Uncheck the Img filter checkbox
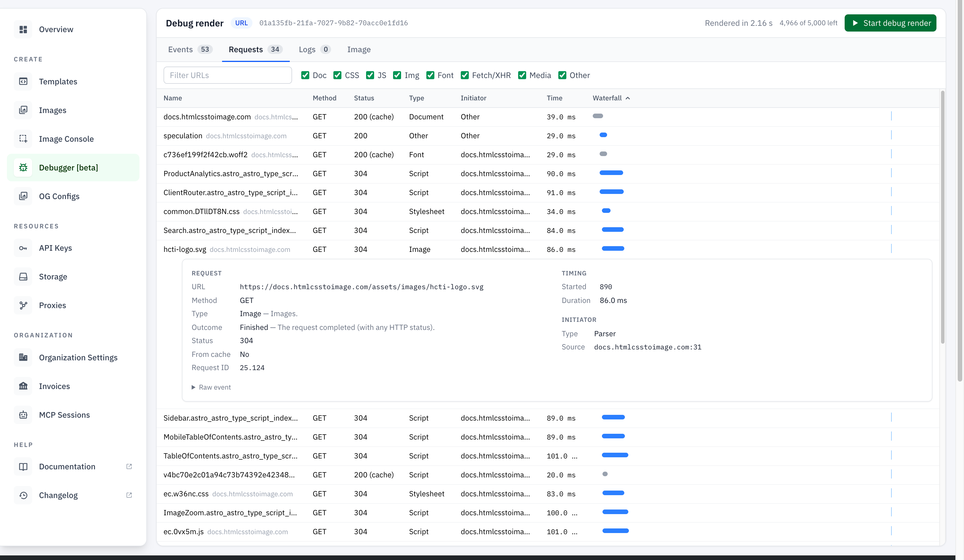Screen dimensions: 964x560 click(x=397, y=75)
